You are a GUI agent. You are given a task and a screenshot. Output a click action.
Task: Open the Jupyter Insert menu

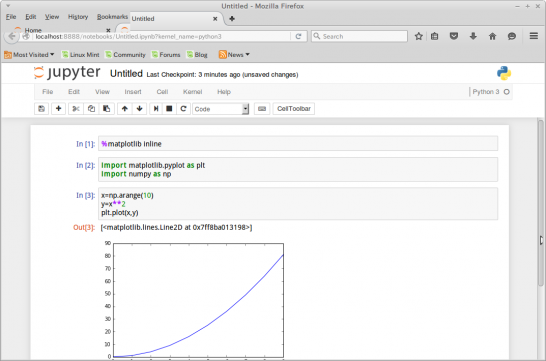pos(133,92)
